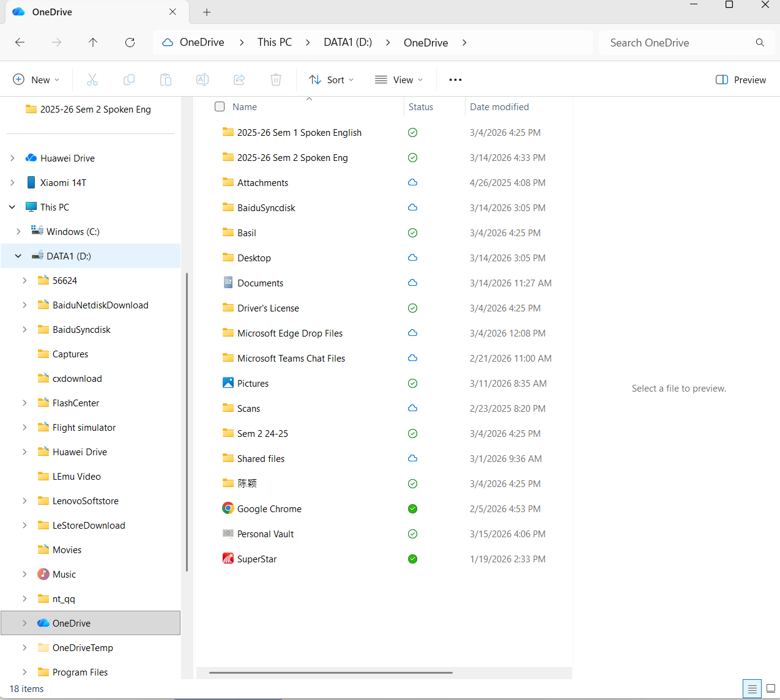
Task: Click the Google Chrome file icon
Action: 228,508
